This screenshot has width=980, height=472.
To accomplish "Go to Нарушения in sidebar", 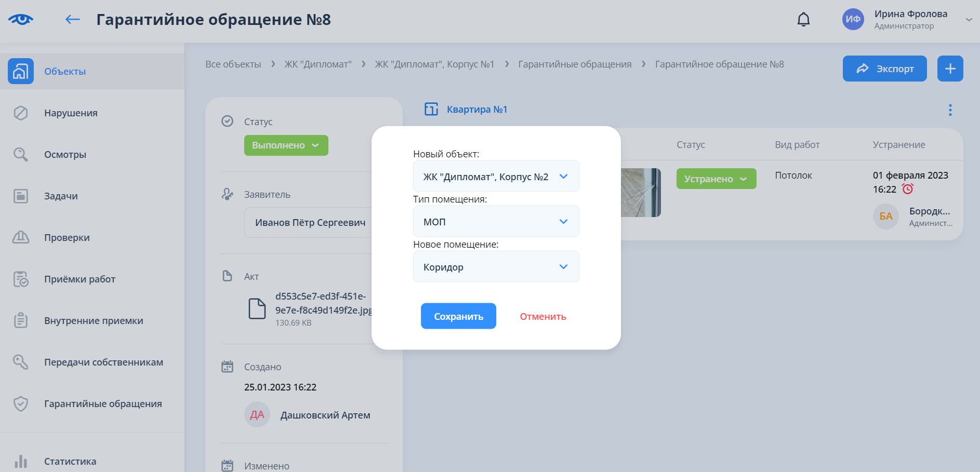I will (71, 113).
